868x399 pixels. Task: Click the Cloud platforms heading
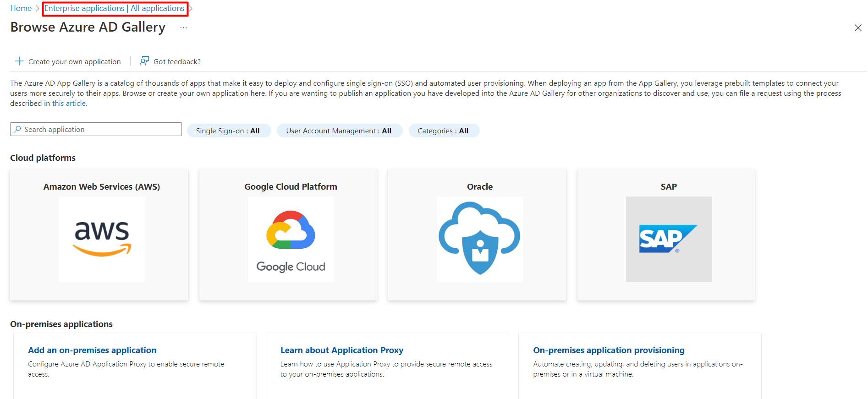[x=43, y=158]
